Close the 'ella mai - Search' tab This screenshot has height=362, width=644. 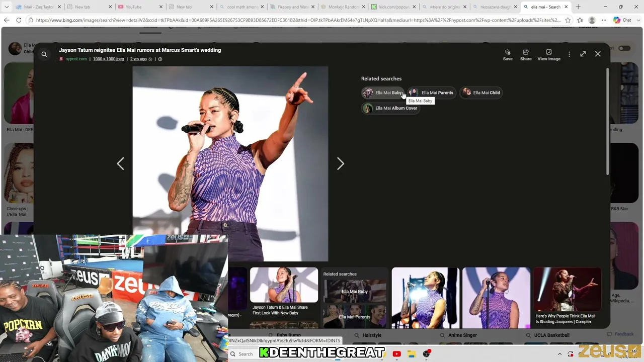(566, 7)
